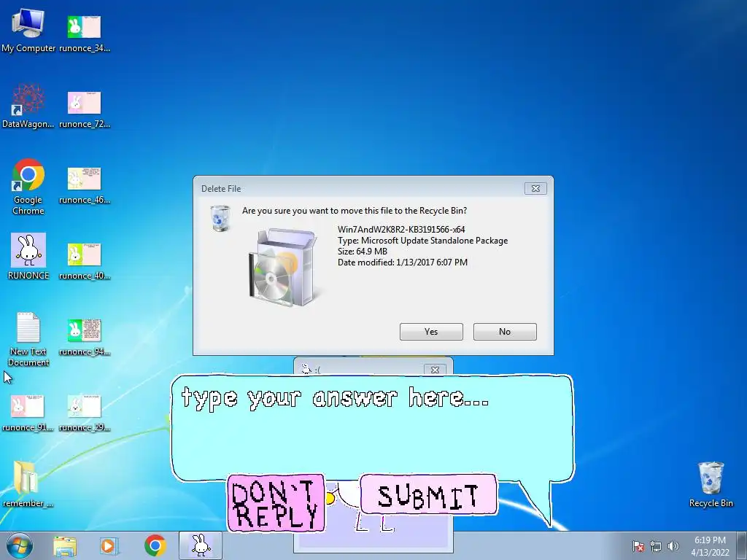Image resolution: width=747 pixels, height=560 pixels.
Task: Select the runonce_29 image file
Action: [x=85, y=413]
